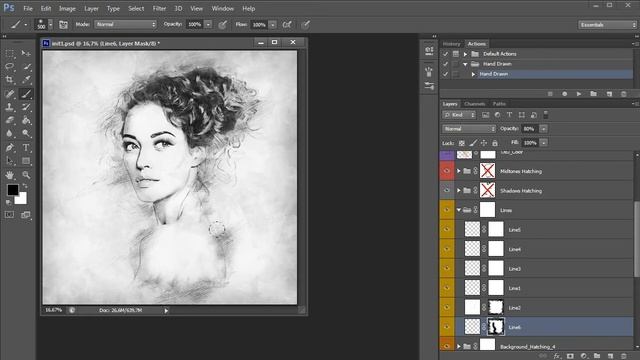Toggle visibility of Shadows Hatching group
The image size is (640, 360).
click(x=447, y=191)
